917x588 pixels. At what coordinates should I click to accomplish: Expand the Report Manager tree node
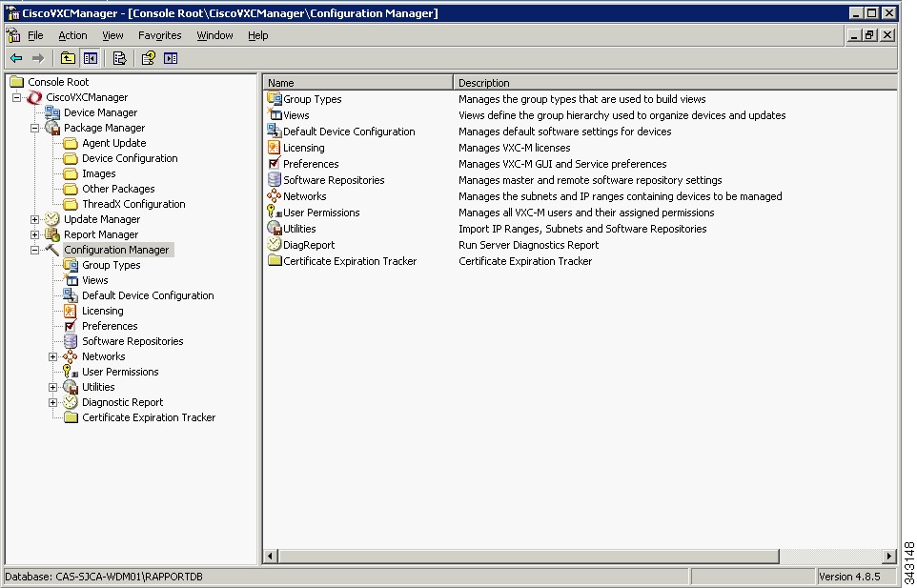click(x=35, y=234)
